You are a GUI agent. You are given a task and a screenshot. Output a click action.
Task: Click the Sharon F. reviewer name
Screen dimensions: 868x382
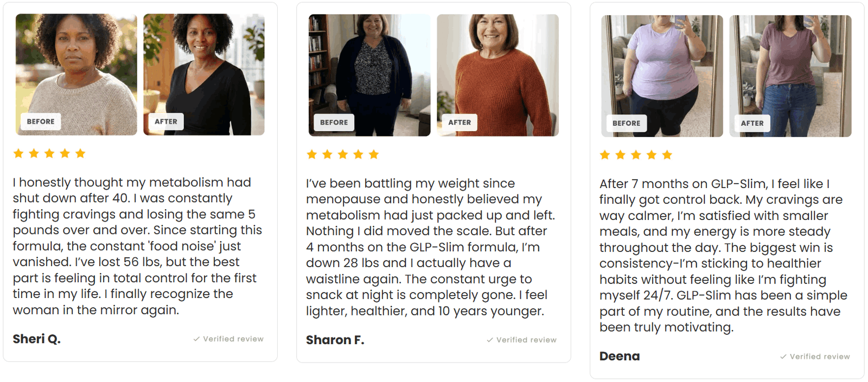[335, 340]
